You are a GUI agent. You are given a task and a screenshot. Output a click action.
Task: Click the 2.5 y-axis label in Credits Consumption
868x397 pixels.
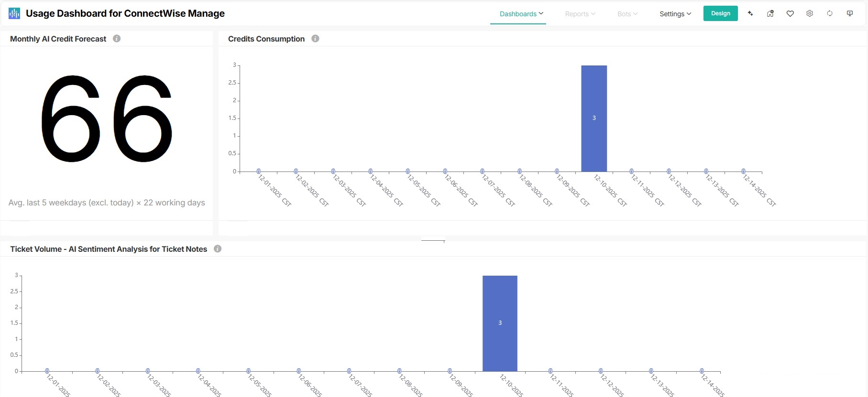232,83
